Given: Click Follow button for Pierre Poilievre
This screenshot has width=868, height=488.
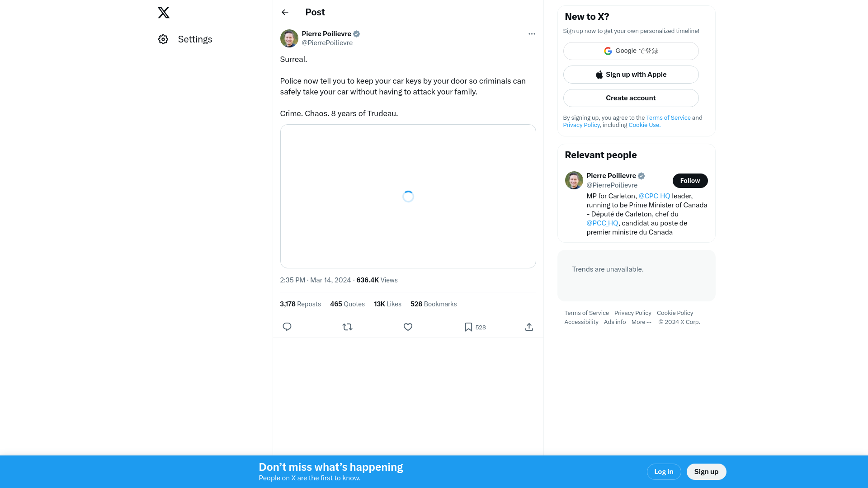Looking at the screenshot, I should click(690, 181).
